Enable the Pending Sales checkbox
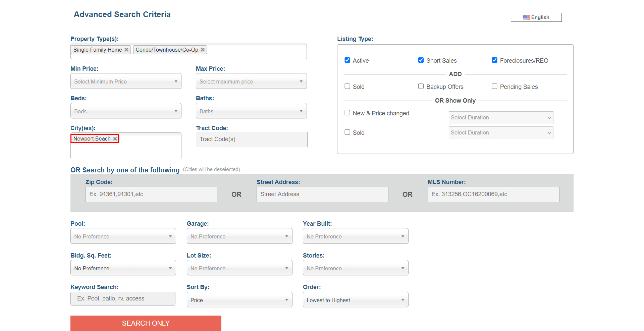Viewport: 644px width, 331px height. tap(494, 87)
